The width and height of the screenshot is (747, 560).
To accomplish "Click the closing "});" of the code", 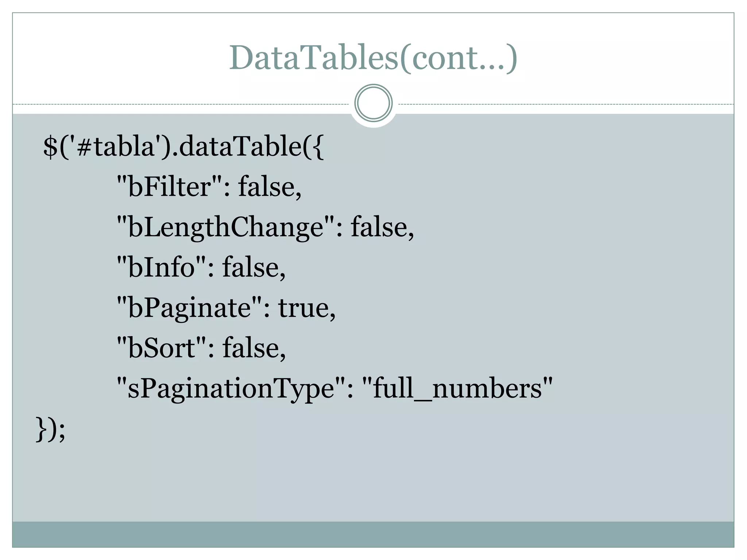I will [x=50, y=429].
